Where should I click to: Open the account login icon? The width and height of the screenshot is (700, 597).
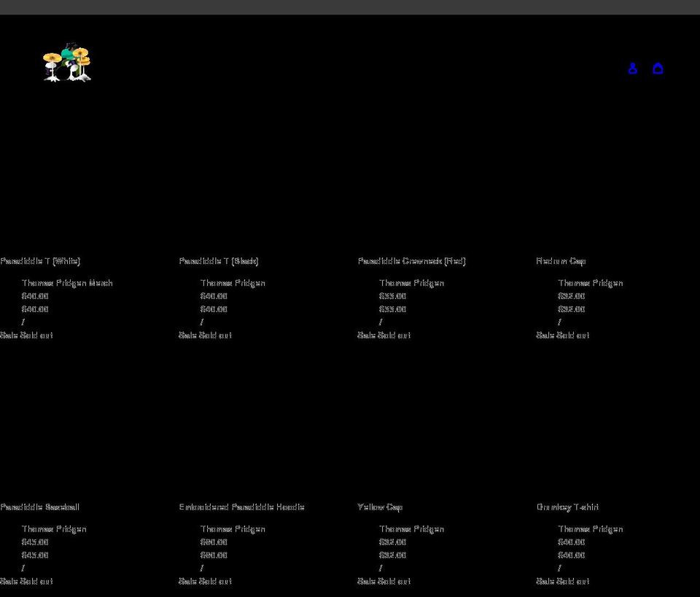point(632,68)
